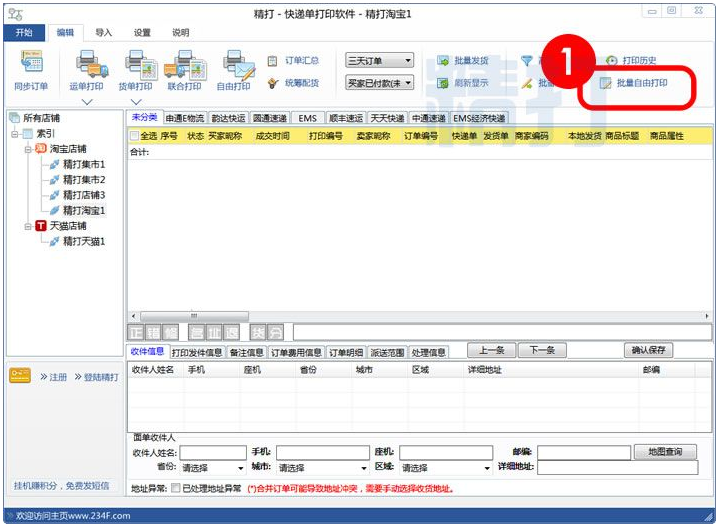718x526 pixels.
Task: Click the 登陆精打 login link
Action: click(x=101, y=377)
